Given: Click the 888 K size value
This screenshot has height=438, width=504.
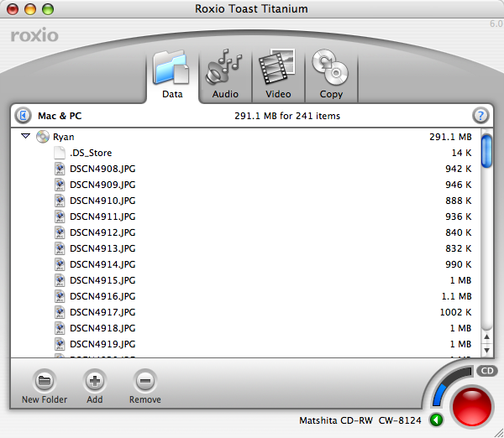Looking at the screenshot, I should (x=458, y=201).
